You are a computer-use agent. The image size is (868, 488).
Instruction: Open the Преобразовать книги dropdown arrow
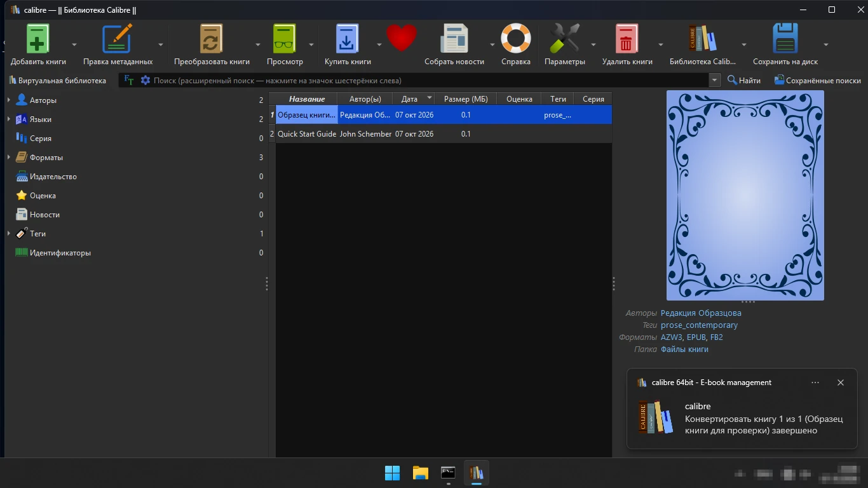258,44
